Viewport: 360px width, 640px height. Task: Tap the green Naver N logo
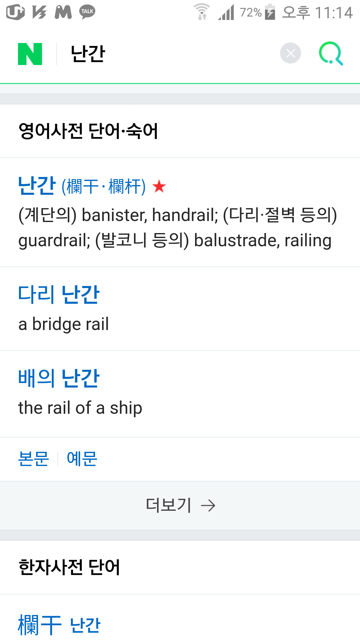pos(30,54)
